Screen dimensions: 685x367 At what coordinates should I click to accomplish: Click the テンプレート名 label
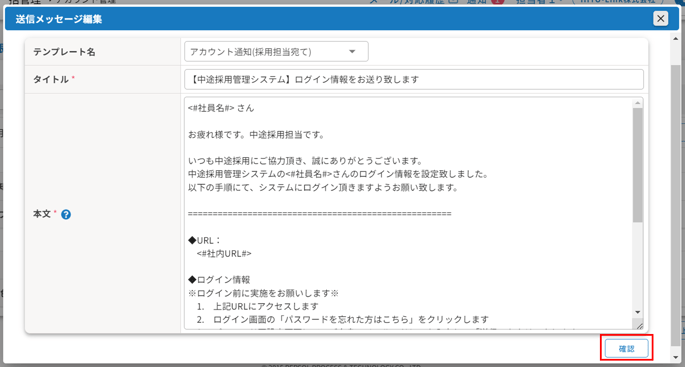[64, 52]
